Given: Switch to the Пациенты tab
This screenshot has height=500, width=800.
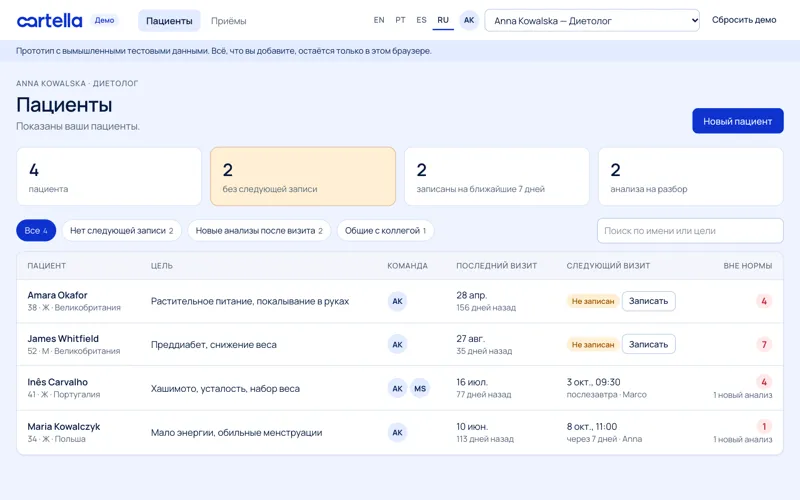Looking at the screenshot, I should tap(169, 21).
